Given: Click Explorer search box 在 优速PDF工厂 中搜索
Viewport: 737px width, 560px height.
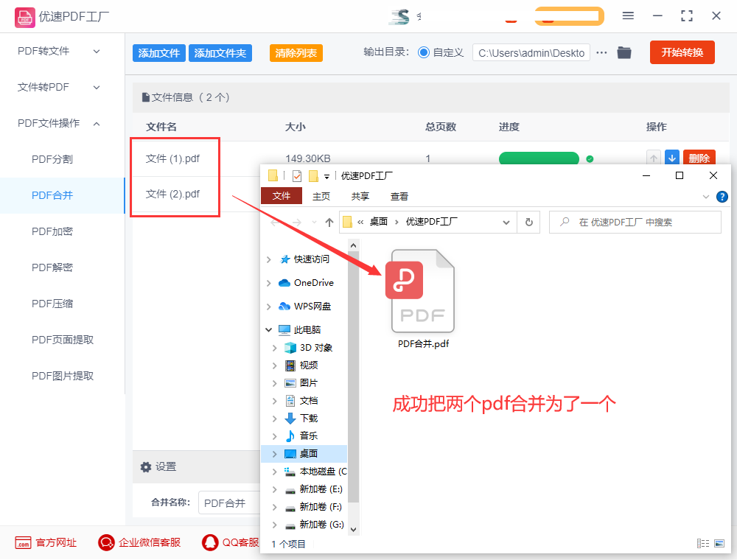Looking at the screenshot, I should point(635,223).
